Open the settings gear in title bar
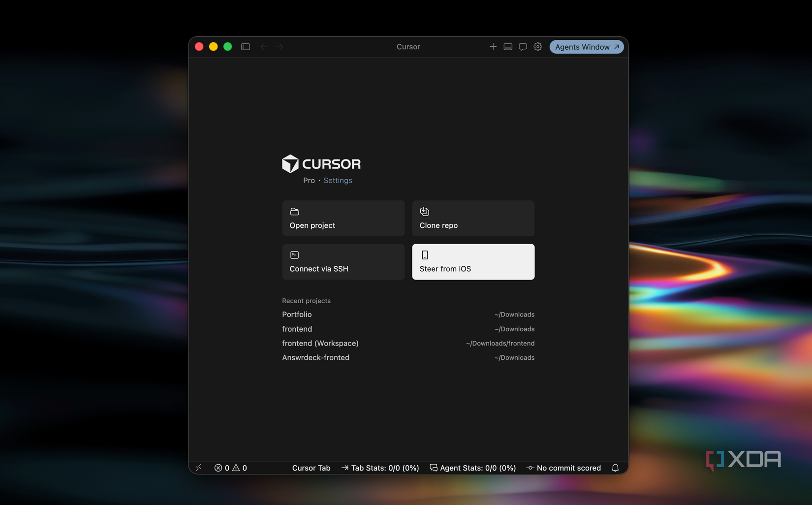The height and width of the screenshot is (505, 812). pyautogui.click(x=538, y=47)
